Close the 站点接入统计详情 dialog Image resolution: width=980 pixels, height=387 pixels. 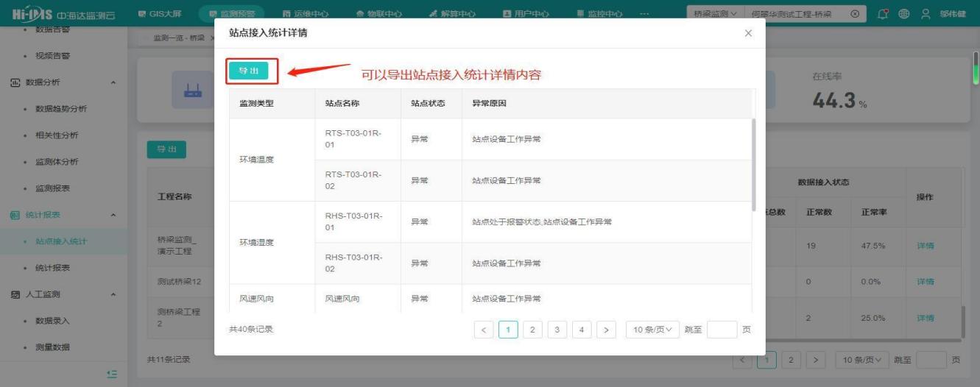pyautogui.click(x=748, y=34)
